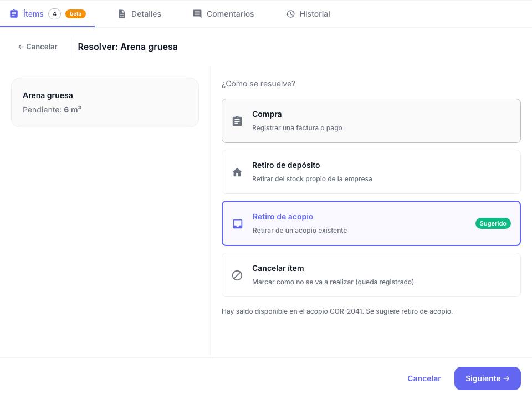Continue with the Siguiente button
532x399 pixels.
487,378
